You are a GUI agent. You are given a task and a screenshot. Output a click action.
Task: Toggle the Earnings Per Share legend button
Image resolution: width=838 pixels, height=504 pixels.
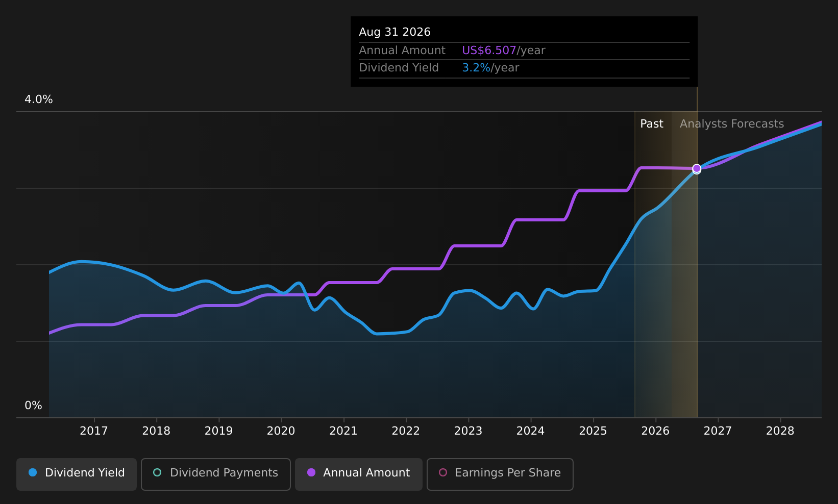pyautogui.click(x=500, y=474)
